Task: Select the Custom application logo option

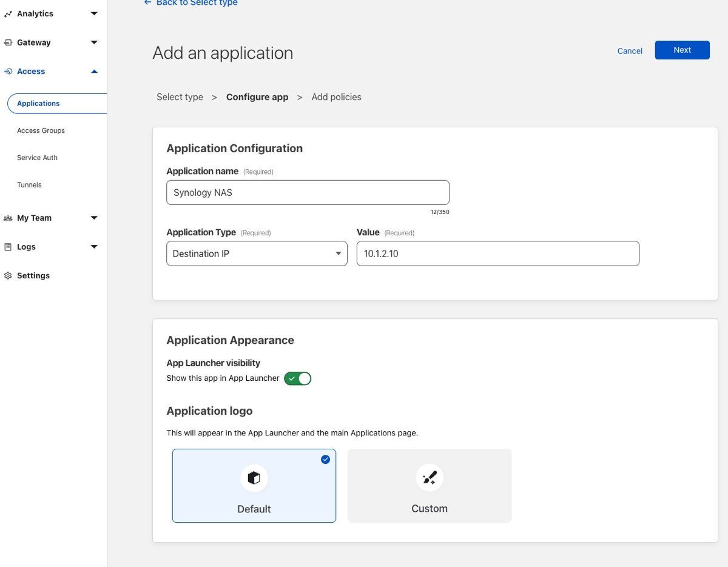Action: pyautogui.click(x=429, y=486)
